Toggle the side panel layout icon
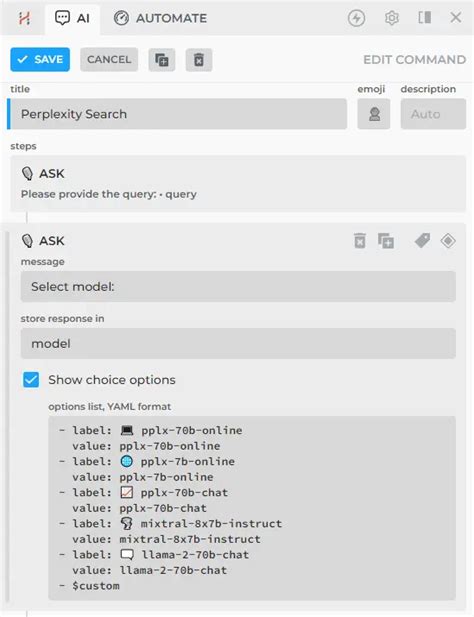The image size is (474, 617). [424, 18]
